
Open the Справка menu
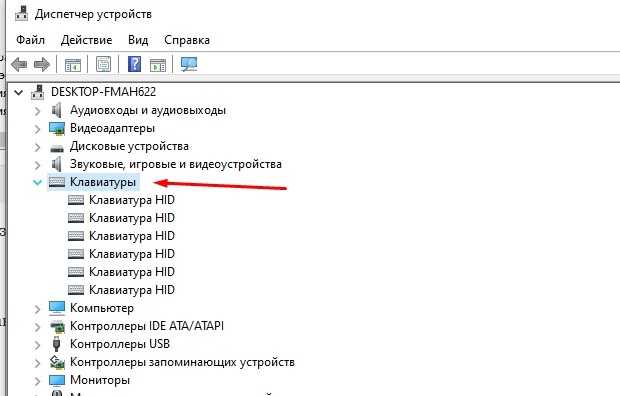187,40
